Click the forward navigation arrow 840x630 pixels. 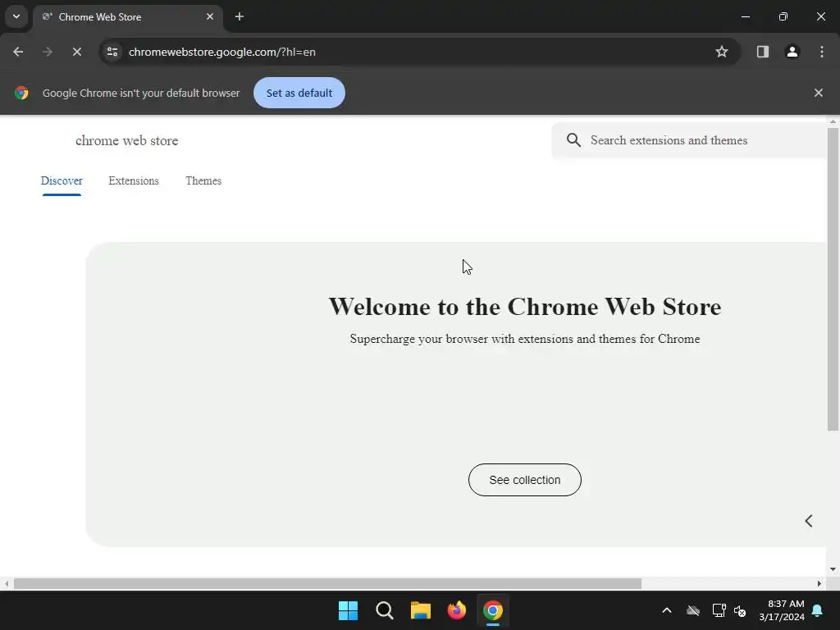(x=48, y=52)
